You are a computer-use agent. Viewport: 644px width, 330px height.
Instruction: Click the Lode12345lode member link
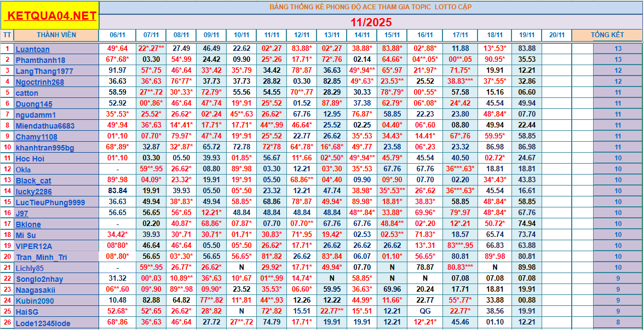[43, 323]
